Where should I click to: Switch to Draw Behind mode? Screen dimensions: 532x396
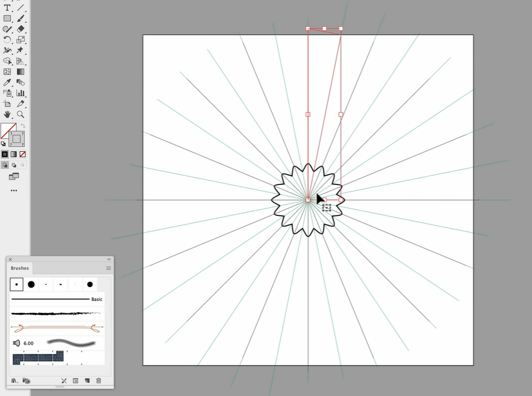click(x=14, y=165)
